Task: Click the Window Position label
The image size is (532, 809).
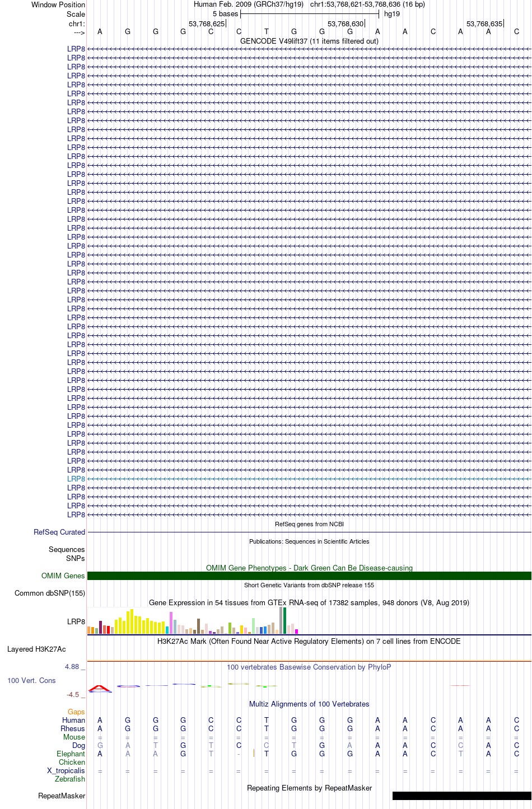Action: (58, 4)
